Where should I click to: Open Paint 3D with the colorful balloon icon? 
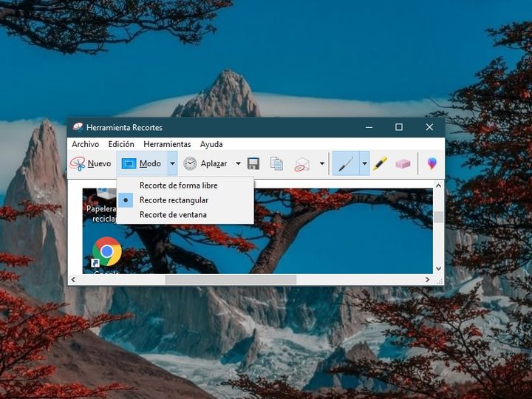pyautogui.click(x=432, y=163)
